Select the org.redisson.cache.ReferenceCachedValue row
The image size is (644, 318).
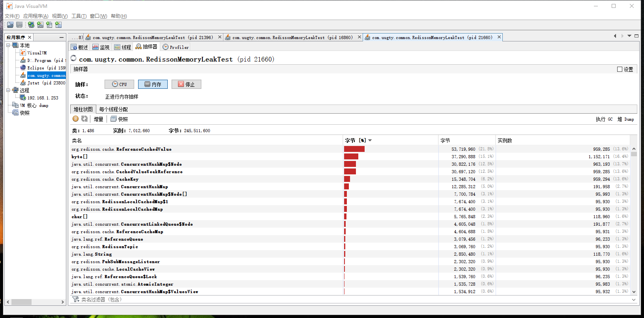point(350,149)
